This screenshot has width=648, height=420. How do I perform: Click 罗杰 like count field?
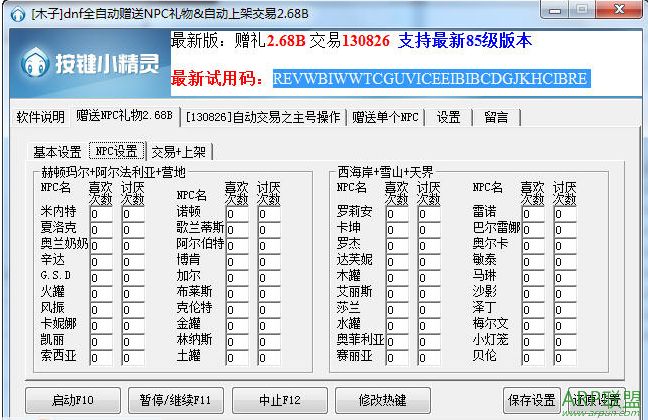point(397,246)
